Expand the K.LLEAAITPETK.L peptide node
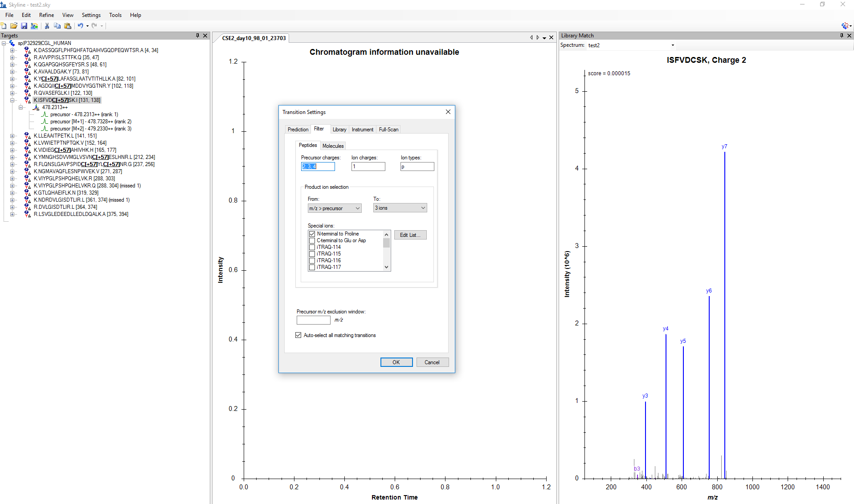 pos(12,136)
